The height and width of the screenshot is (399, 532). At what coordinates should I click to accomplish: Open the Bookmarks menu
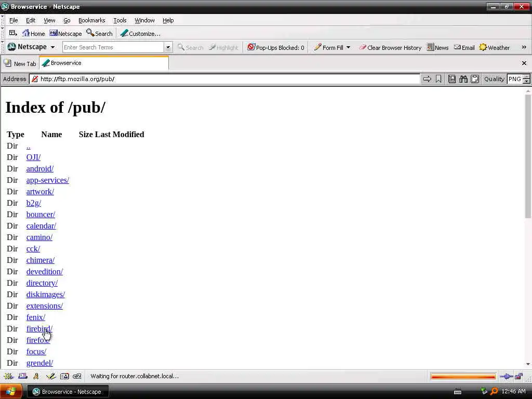click(91, 20)
